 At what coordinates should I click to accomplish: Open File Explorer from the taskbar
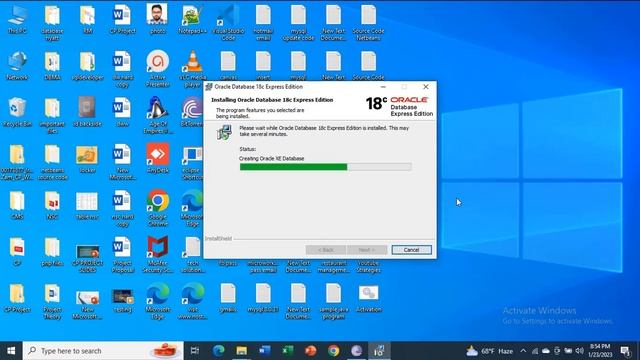242,351
